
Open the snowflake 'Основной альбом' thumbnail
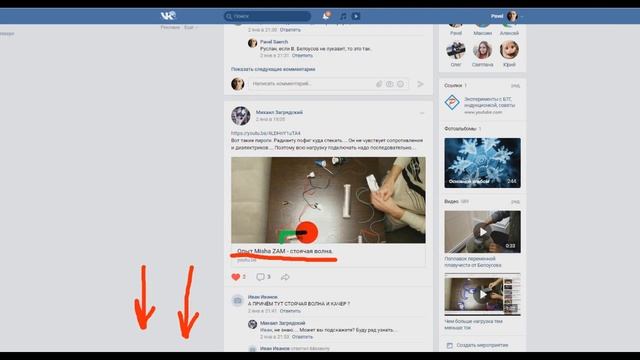click(x=482, y=163)
